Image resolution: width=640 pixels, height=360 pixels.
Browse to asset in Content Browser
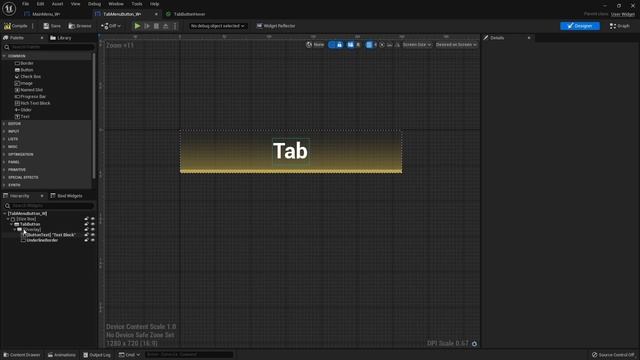click(x=80, y=26)
